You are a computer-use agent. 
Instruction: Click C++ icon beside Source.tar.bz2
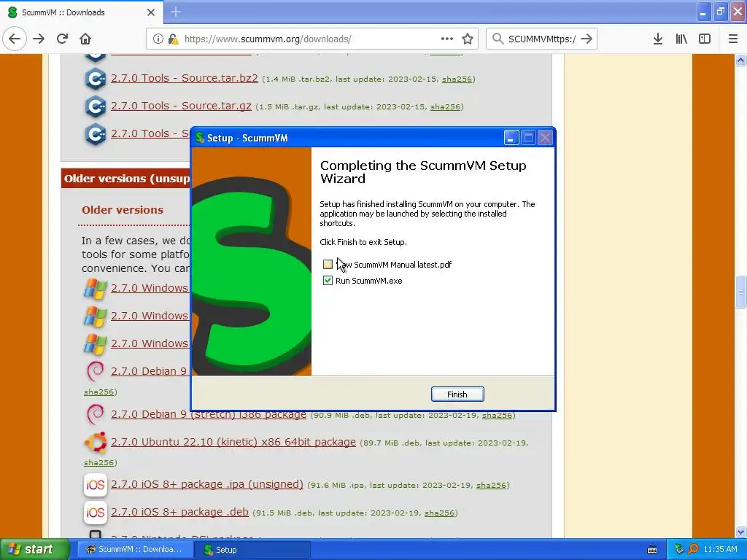coord(96,79)
